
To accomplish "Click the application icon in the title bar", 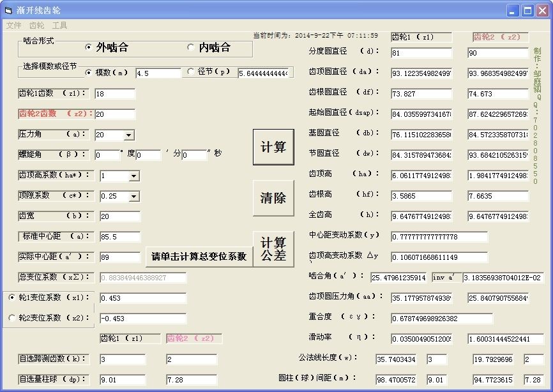I will [x=8, y=11].
